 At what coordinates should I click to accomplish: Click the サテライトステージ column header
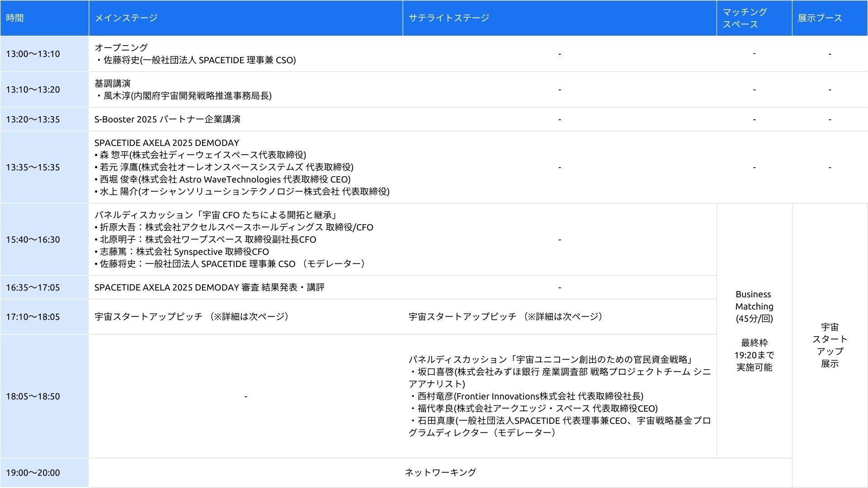point(560,18)
